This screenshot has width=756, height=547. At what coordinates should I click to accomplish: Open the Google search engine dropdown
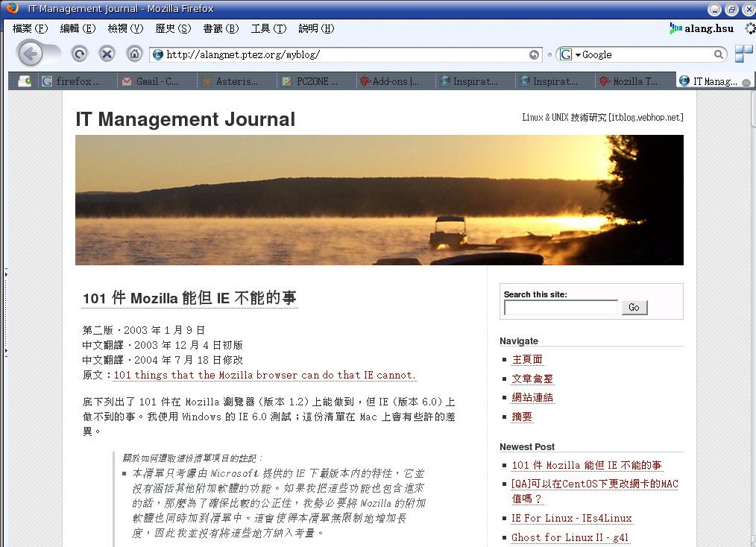pyautogui.click(x=570, y=54)
